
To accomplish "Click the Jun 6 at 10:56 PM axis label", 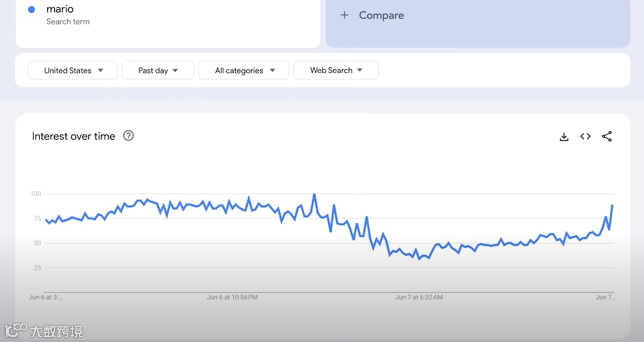I will tap(232, 297).
